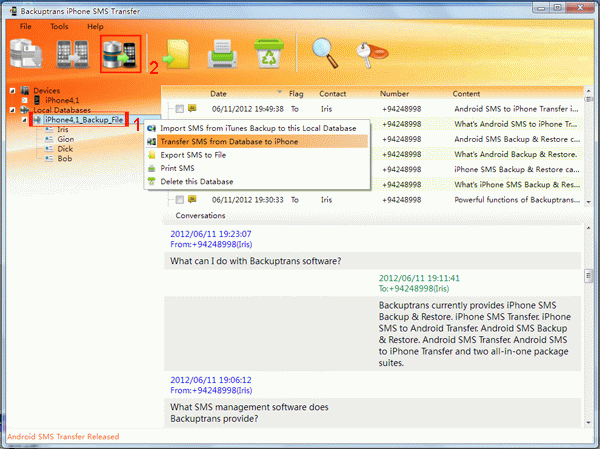The image size is (600, 449).
Task: Select iPhone4,1_Backup_File database
Action: pyautogui.click(x=84, y=120)
